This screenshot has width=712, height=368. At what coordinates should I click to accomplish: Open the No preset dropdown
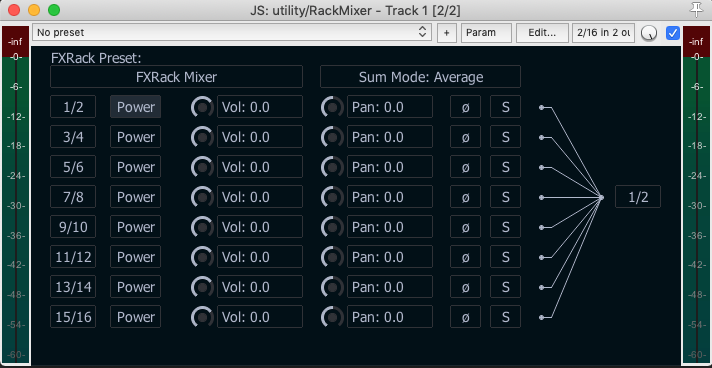232,33
